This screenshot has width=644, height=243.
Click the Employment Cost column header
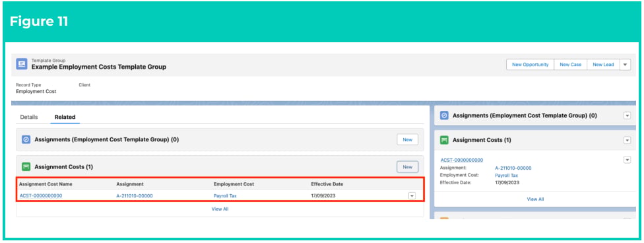(x=234, y=184)
